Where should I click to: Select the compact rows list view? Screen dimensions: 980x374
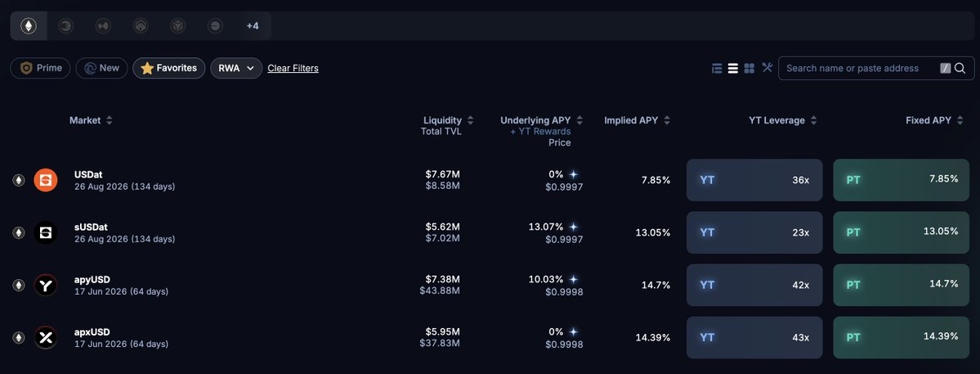[733, 68]
